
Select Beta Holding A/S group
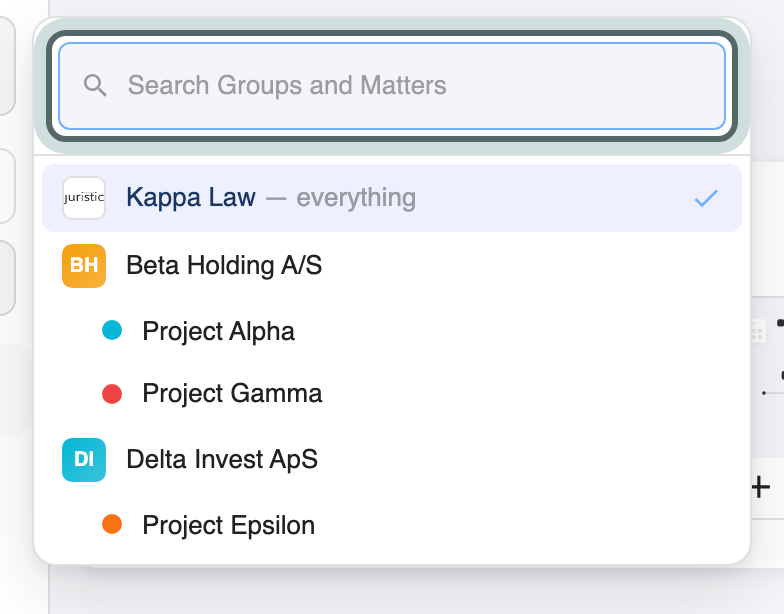pos(392,266)
